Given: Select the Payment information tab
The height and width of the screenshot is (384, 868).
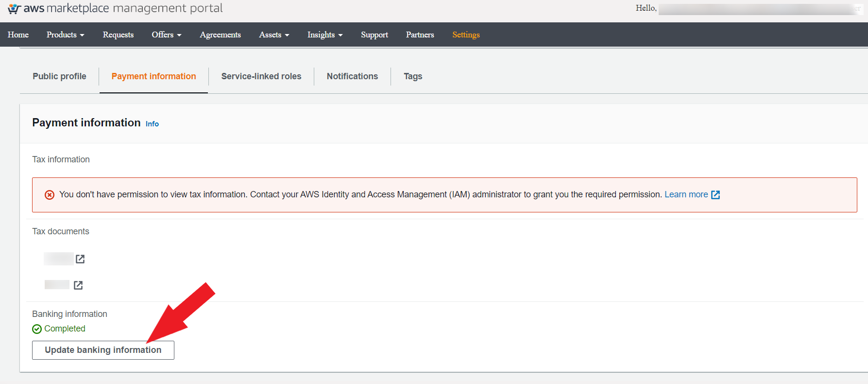Looking at the screenshot, I should 153,76.
